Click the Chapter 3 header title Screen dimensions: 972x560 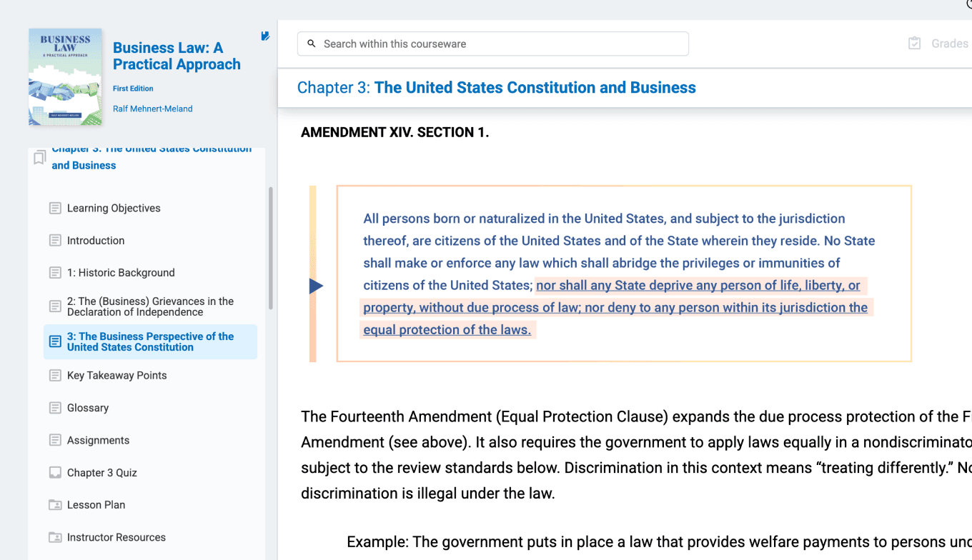pos(496,87)
